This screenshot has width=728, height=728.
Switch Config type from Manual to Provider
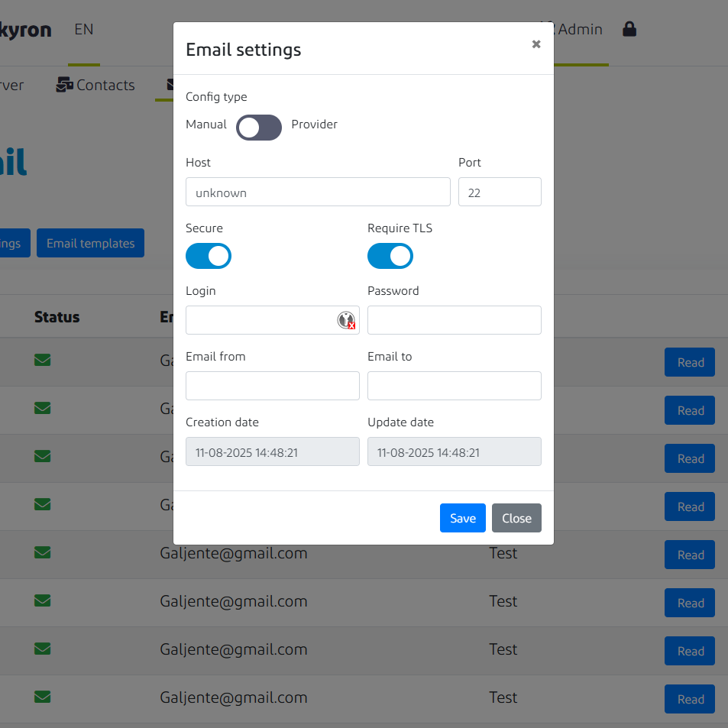[258, 128]
